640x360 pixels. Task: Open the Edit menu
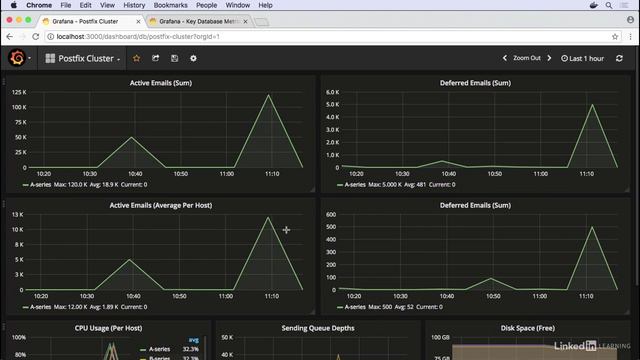click(85, 5)
